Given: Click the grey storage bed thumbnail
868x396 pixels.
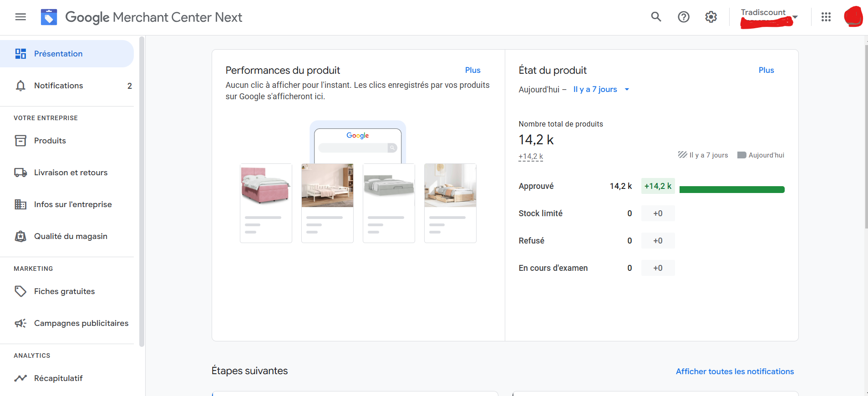Looking at the screenshot, I should click(x=389, y=185).
